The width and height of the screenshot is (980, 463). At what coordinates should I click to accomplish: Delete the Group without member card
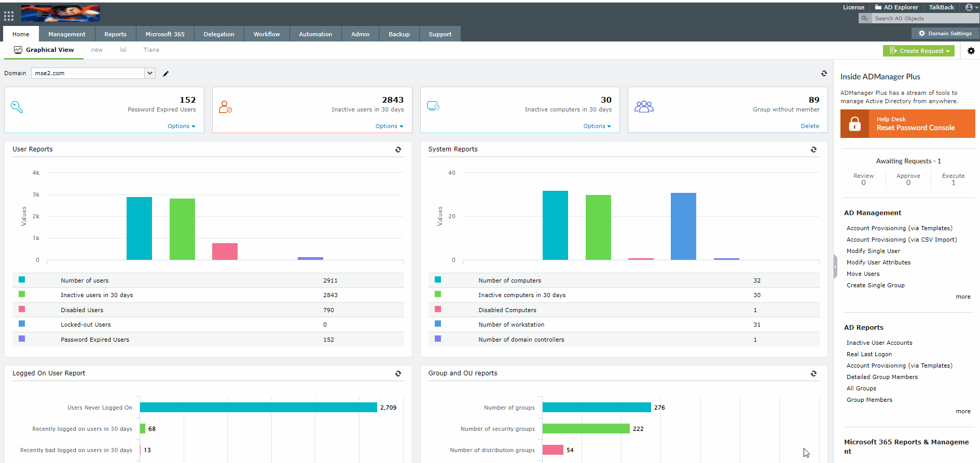[810, 126]
